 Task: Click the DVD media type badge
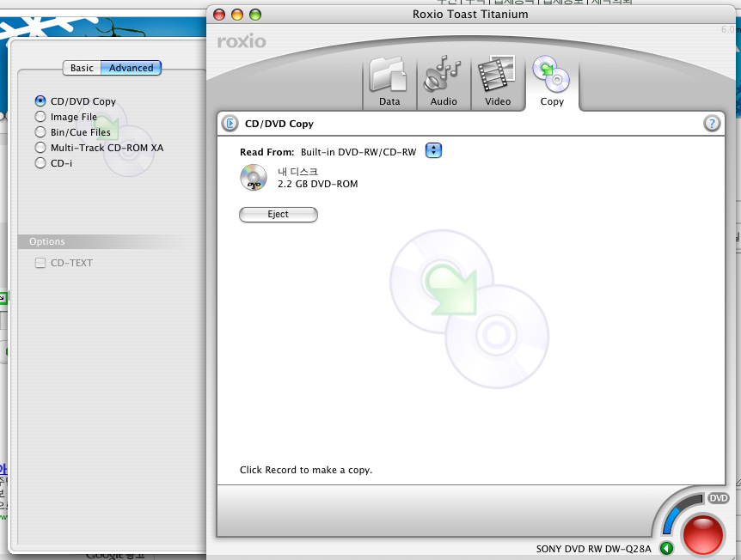[719, 498]
